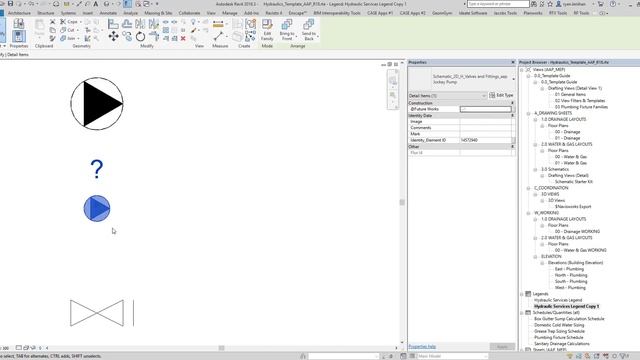Viewport: 640px width, 360px height.
Task: Select the Rotate tool in Modify panel
Action: click(x=140, y=37)
